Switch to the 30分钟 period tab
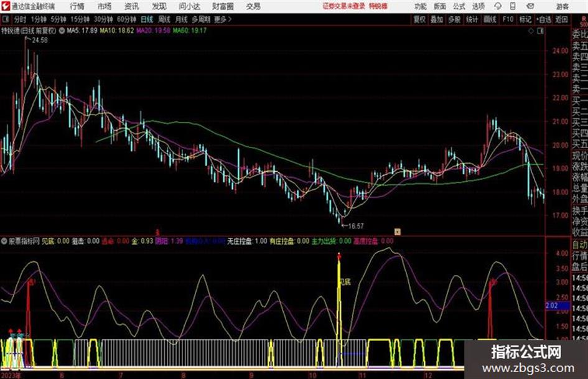Image resolution: width=588 pixels, height=379 pixels. click(x=103, y=19)
